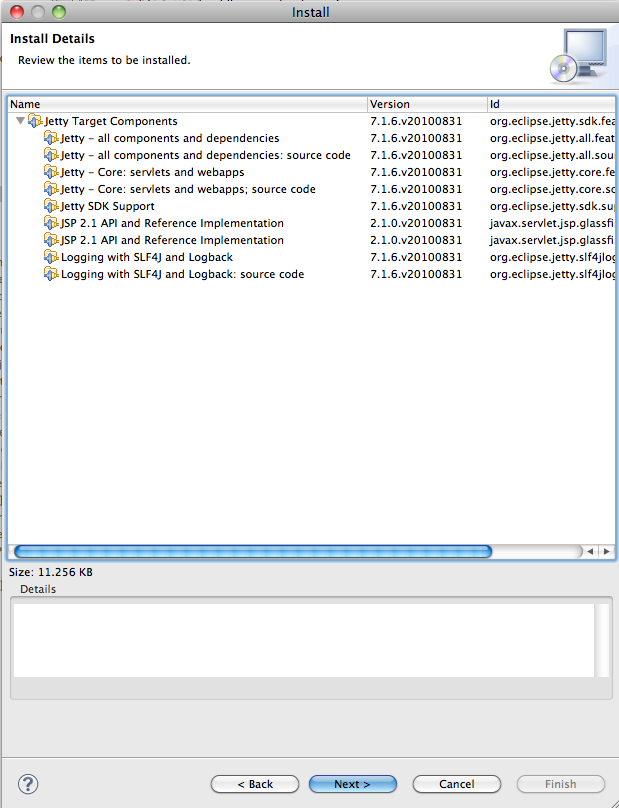Click the 'Install Details' heading
Screen dimensions: 619x808
pos(52,39)
